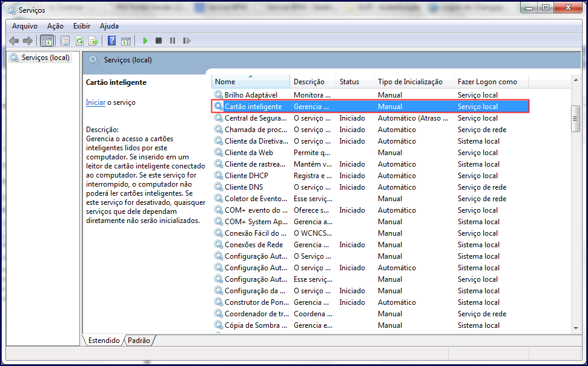Screen dimensions: 588x366
Task: Click the Permite q... description cell
Action: [312, 153]
